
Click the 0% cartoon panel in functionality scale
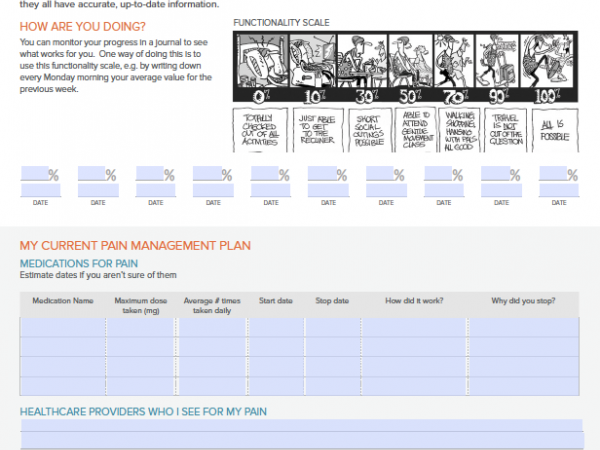click(x=262, y=60)
